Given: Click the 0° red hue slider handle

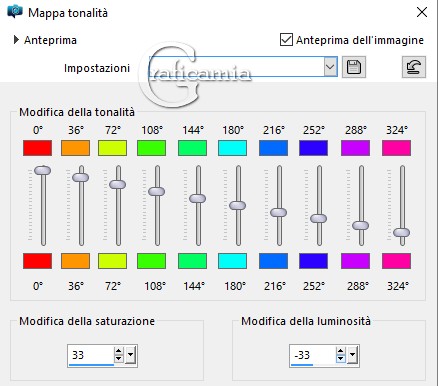Looking at the screenshot, I should click(43, 170).
